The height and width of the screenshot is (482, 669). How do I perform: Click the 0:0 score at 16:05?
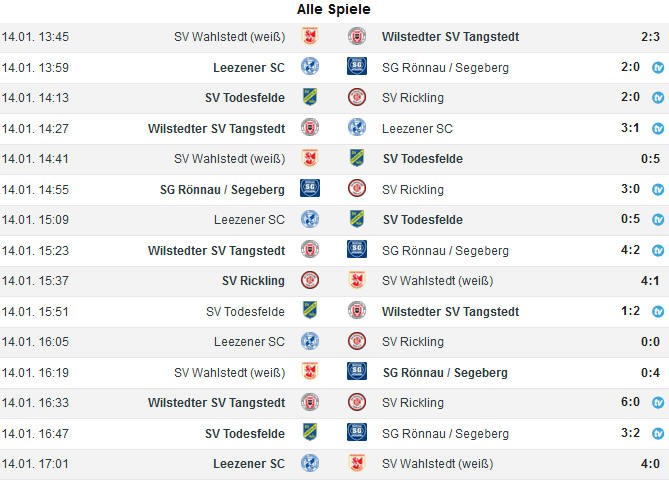(x=650, y=342)
